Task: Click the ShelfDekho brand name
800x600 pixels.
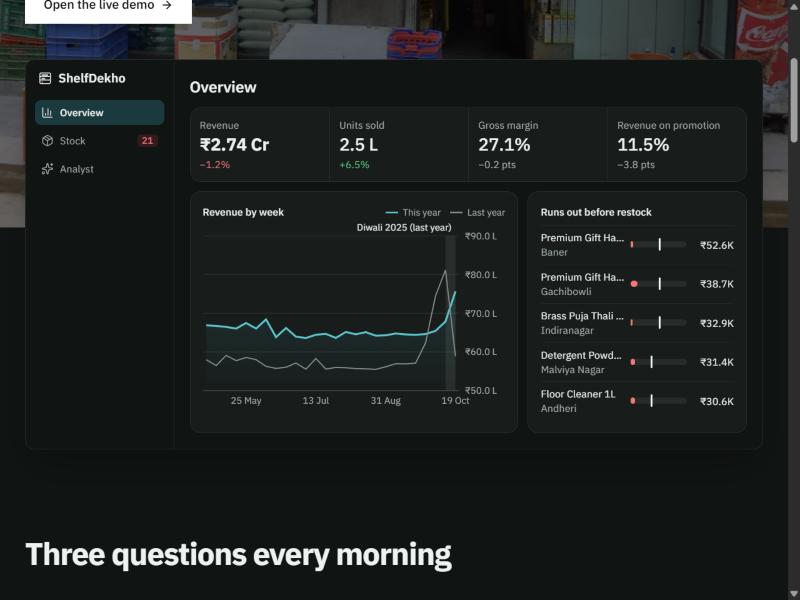Action: pyautogui.click(x=92, y=78)
